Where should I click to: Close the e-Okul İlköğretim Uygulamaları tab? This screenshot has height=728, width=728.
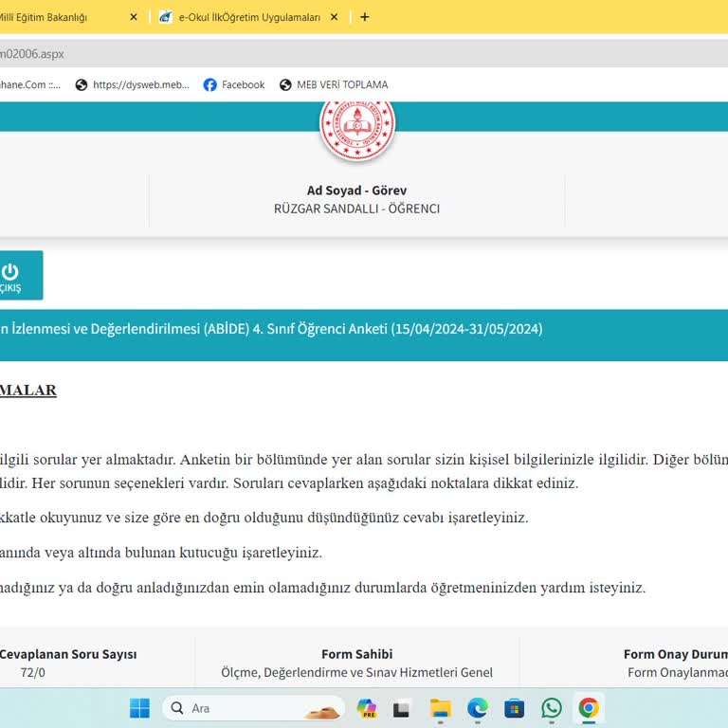(334, 17)
